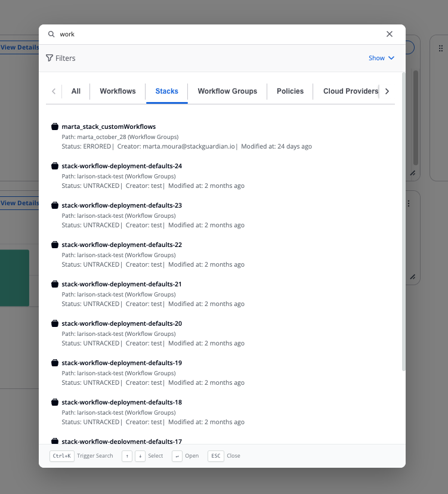448x494 pixels.
Task: Click the stack icon beside marta_stack_customWorkflows
Action: tap(54, 126)
